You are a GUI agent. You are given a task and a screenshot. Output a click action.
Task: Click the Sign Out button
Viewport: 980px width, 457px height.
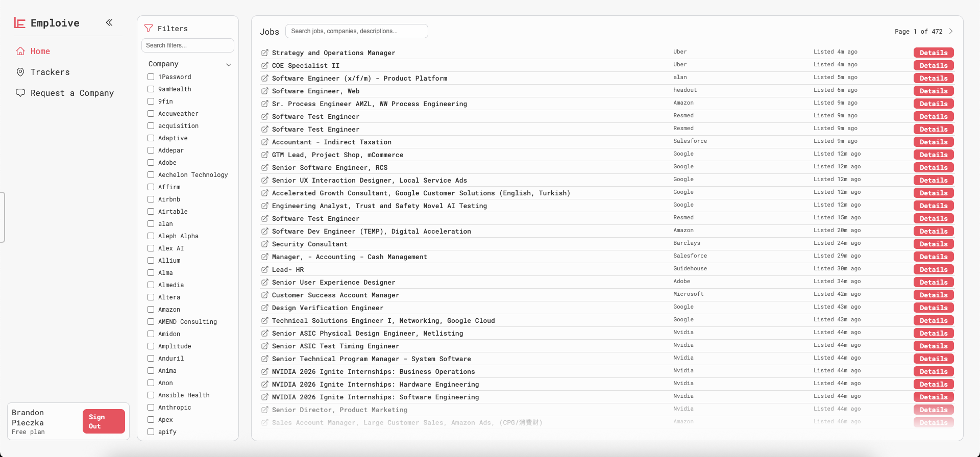pyautogui.click(x=104, y=421)
